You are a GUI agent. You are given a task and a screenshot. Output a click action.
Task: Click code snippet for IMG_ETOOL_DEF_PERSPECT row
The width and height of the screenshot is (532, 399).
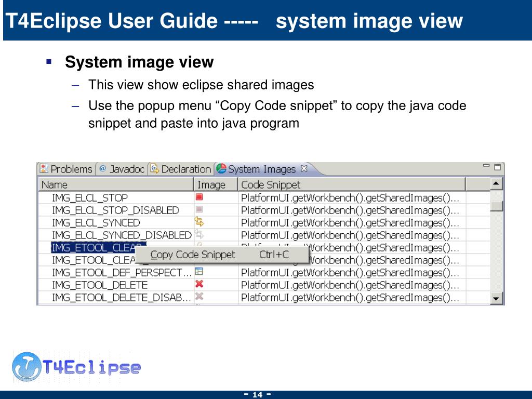tap(350, 272)
